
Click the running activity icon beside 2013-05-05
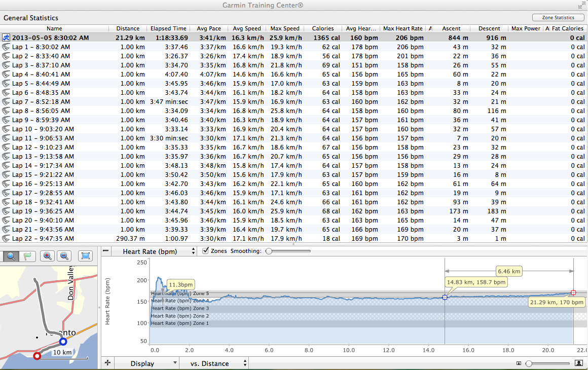5,37
